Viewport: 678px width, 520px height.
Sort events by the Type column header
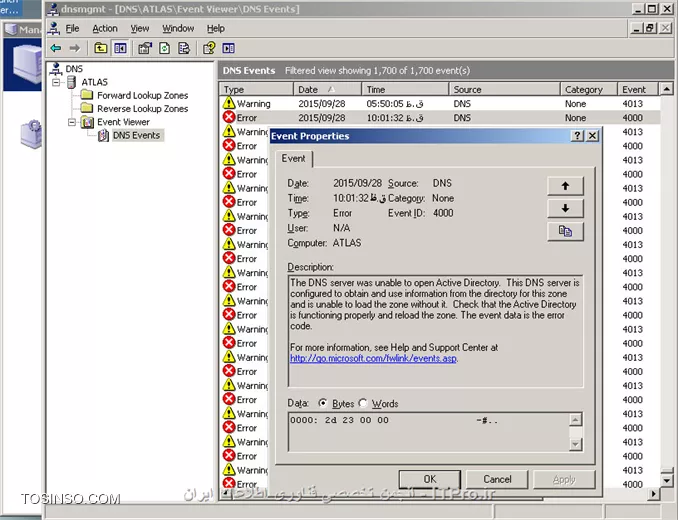[256, 89]
